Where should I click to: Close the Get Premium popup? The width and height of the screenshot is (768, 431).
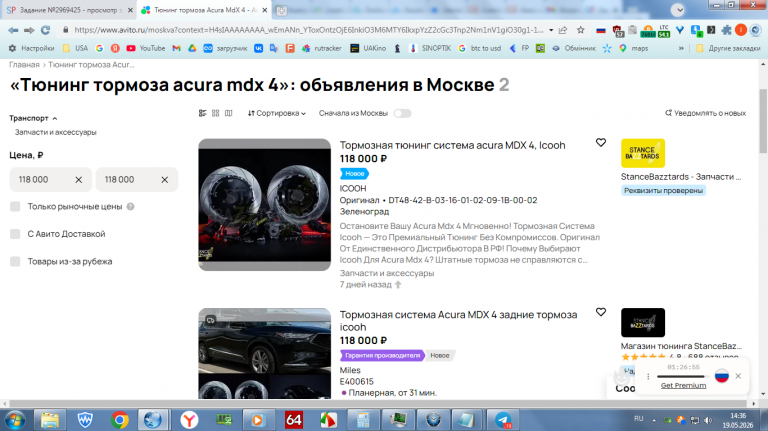[738, 376]
